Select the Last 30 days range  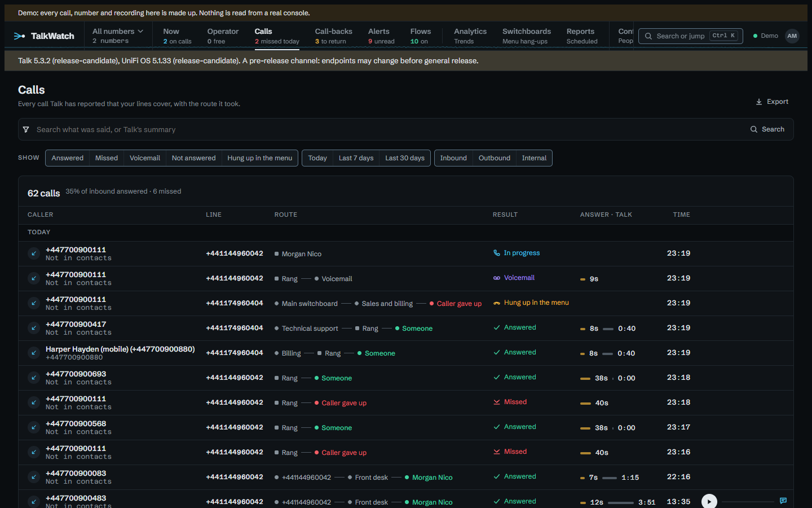[405, 158]
